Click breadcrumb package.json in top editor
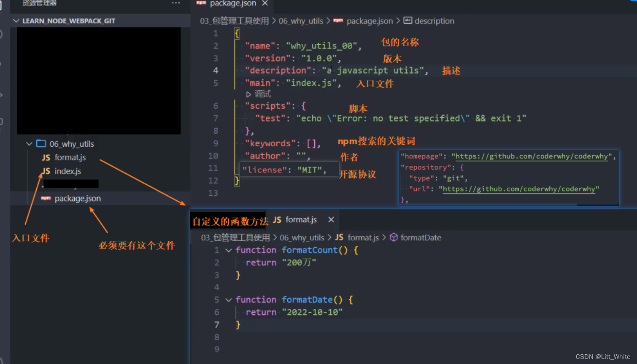The width and height of the screenshot is (637, 364). tap(370, 21)
